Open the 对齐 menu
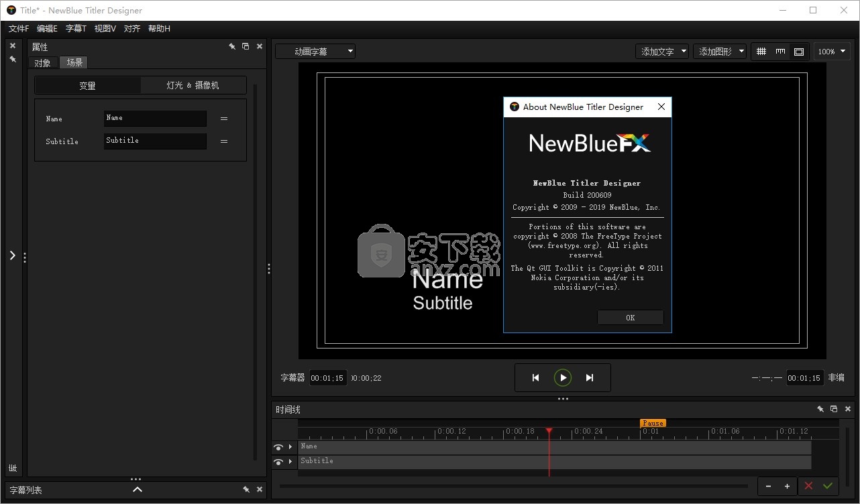The width and height of the screenshot is (860, 504). [x=132, y=29]
